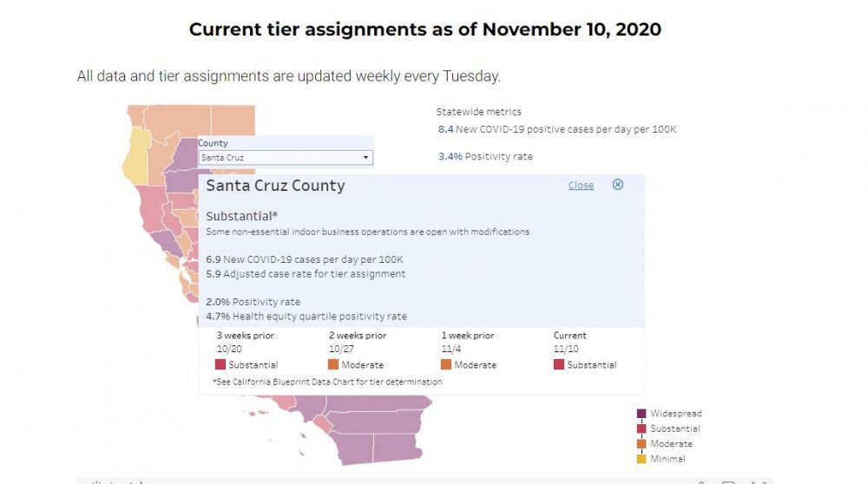Click the 10/20 Substantial tier square

[220, 365]
